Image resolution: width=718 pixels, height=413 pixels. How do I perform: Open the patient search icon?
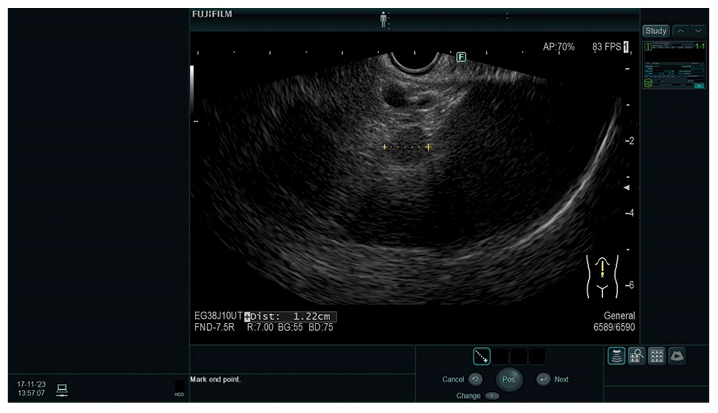pyautogui.click(x=636, y=355)
